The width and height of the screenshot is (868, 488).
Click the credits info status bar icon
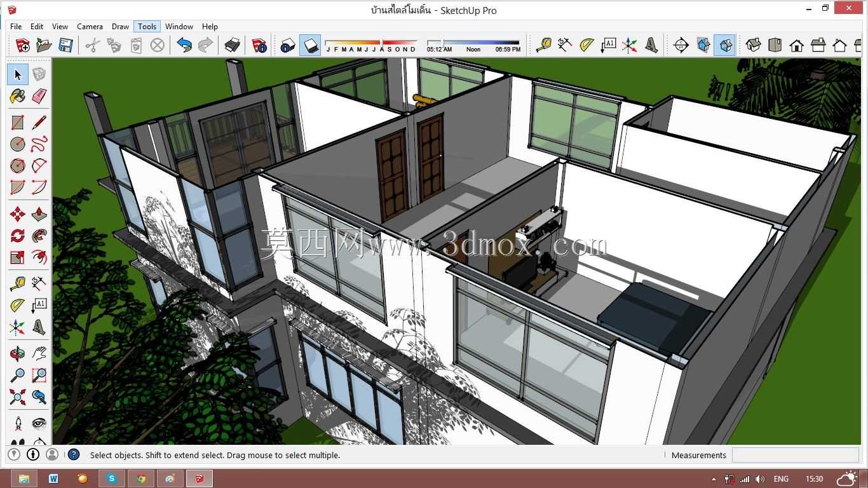(x=33, y=454)
